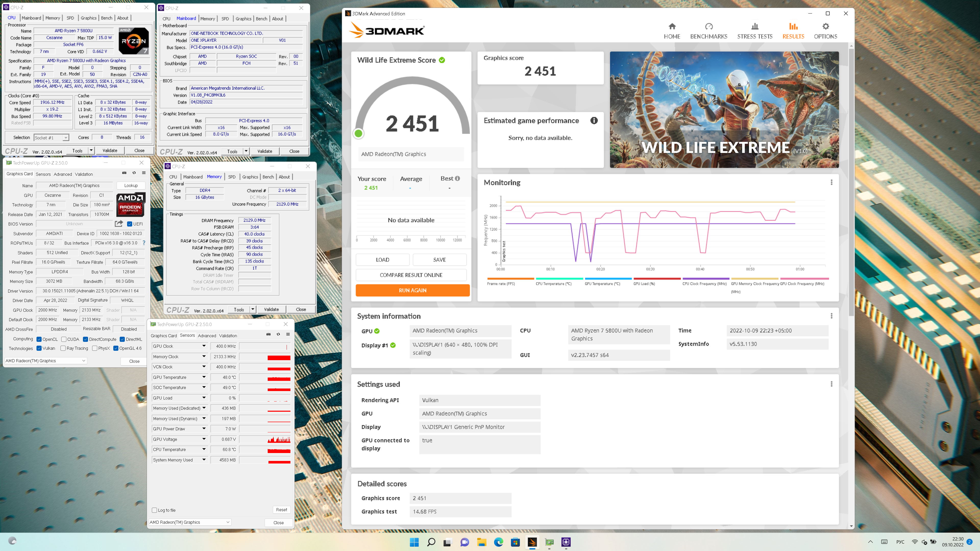Expand the GPU Power Draw sensor dropdown
Viewport: 980px width, 551px height.
tap(204, 429)
